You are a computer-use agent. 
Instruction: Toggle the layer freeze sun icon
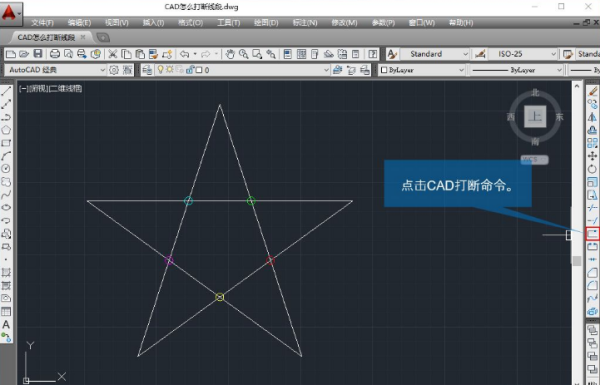(169, 70)
